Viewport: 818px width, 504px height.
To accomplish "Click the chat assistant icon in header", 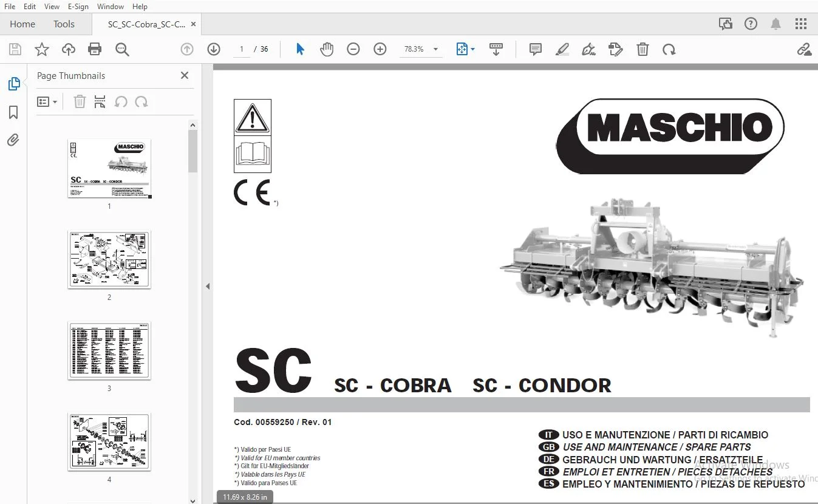I will [726, 24].
